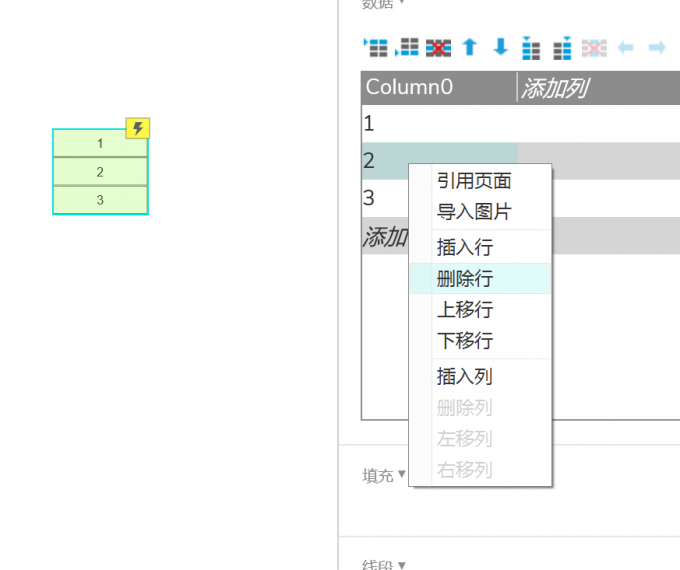Screen dimensions: 680x570
Task: Select data row with value 1
Action: pos(521,124)
